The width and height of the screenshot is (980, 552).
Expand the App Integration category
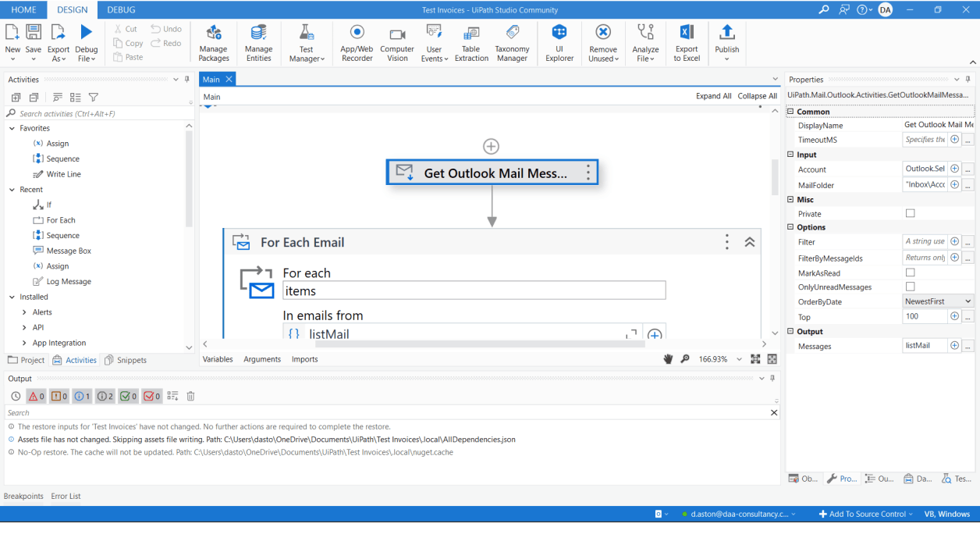[x=24, y=343]
